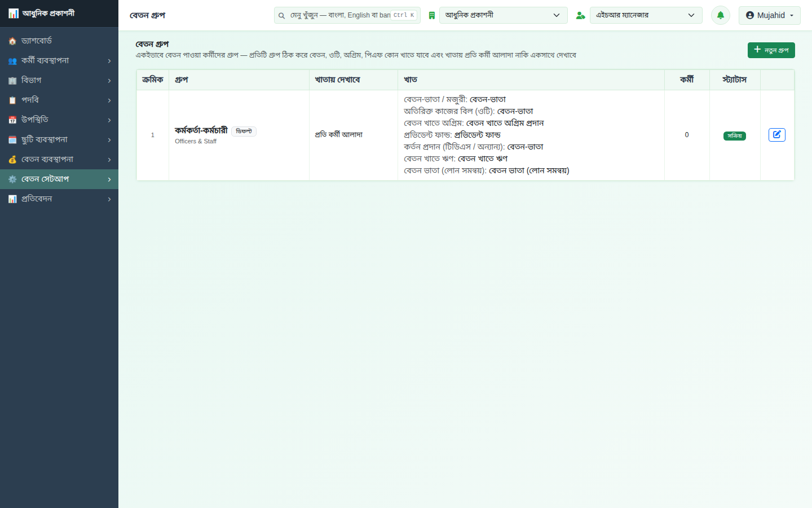Click the স্ট্যাটাস column header
The height and width of the screenshot is (508, 812).
pyautogui.click(x=734, y=80)
